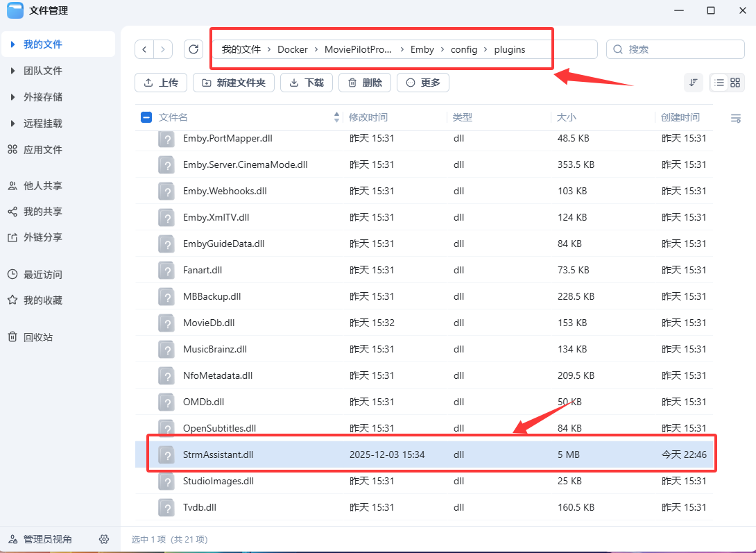Open the sort order icon
Screen dimensions: 756x553
tap(693, 83)
